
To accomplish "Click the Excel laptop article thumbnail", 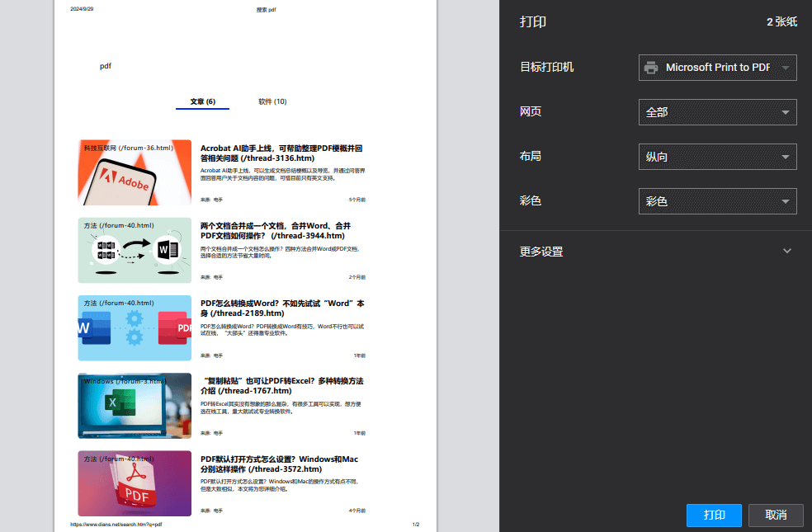I will tap(135, 405).
